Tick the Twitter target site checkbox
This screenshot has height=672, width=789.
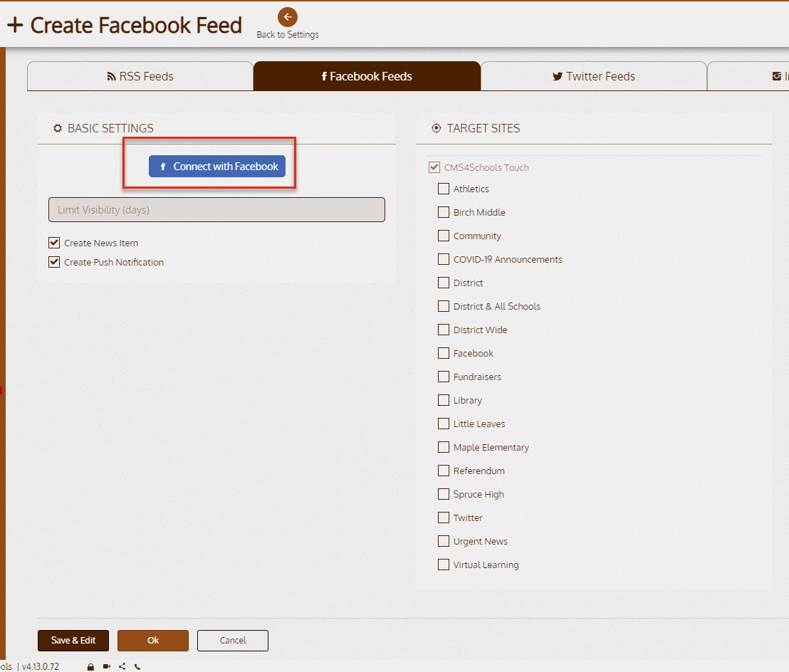click(x=444, y=518)
